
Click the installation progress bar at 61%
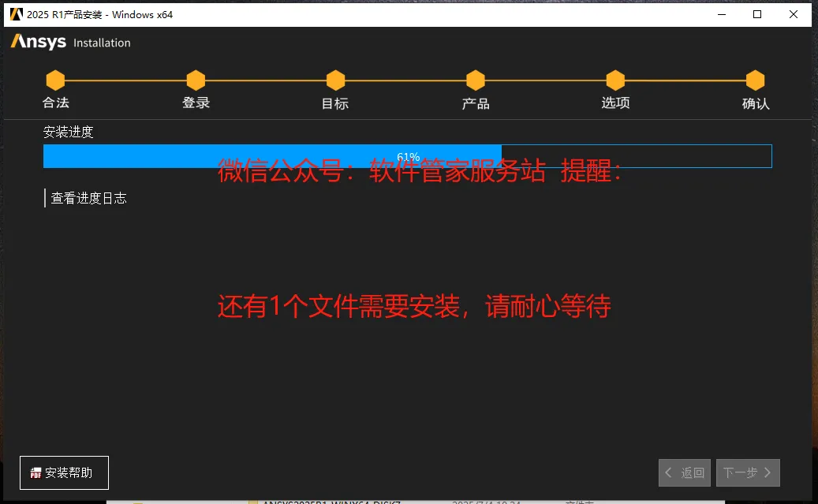click(x=408, y=156)
